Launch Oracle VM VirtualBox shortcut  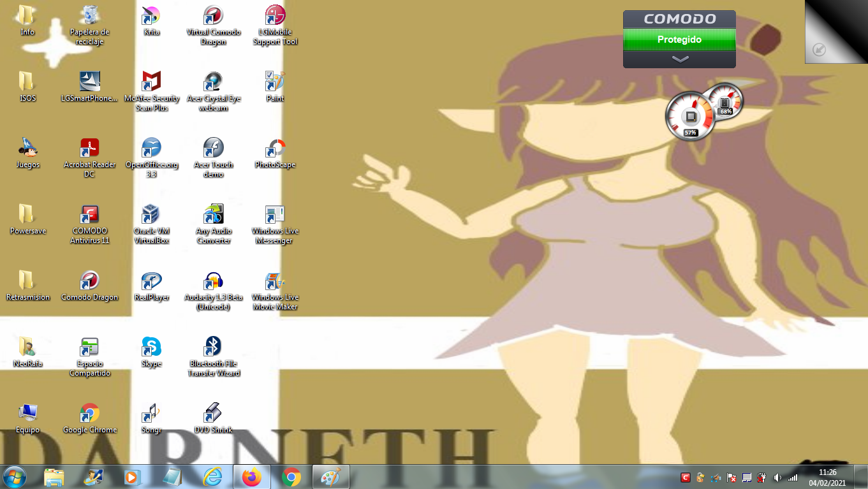[151, 224]
